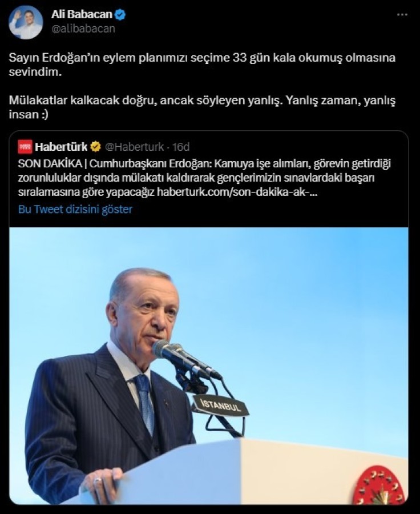The height and width of the screenshot is (514, 420).
Task: Open the three-dot more options menu
Action: pos(402,15)
